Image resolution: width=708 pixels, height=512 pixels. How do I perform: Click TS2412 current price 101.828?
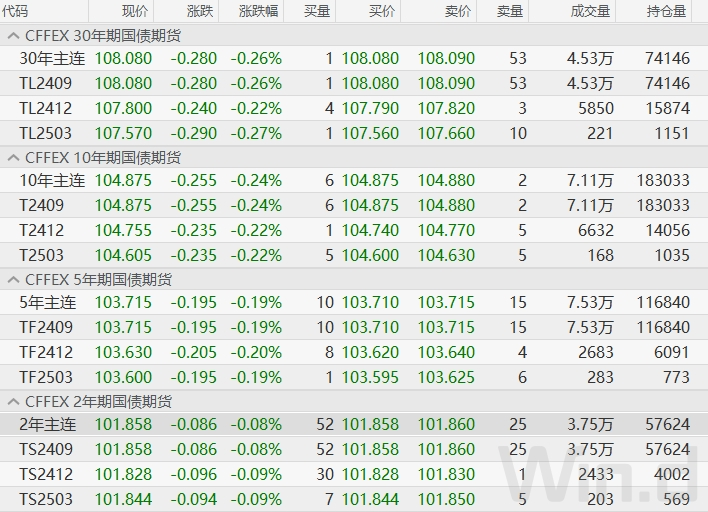click(x=123, y=475)
